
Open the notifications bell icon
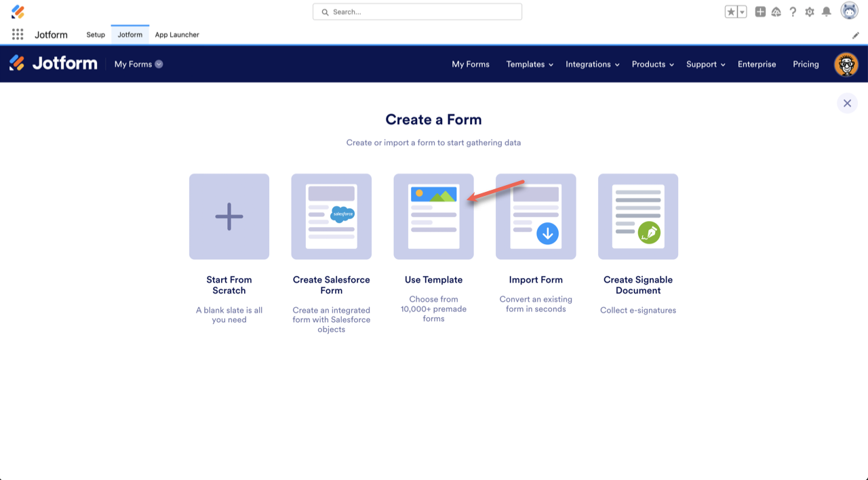[x=826, y=12]
